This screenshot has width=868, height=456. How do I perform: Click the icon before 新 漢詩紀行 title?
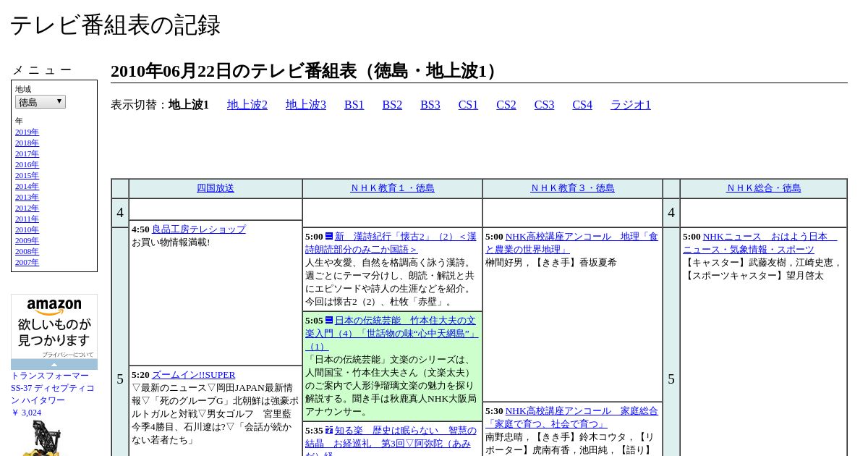click(329, 236)
